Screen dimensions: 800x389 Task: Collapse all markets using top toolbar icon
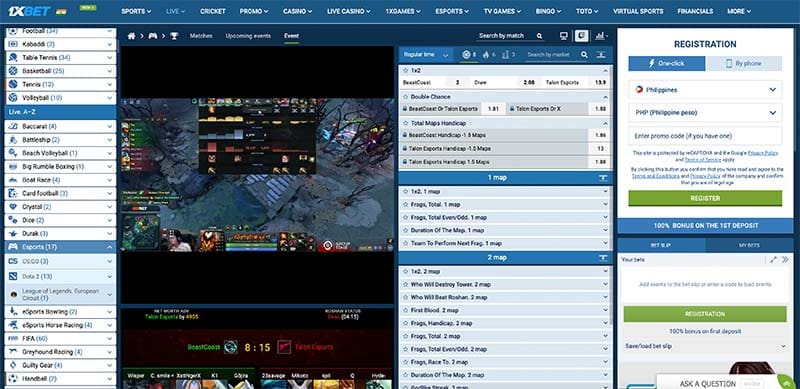(602, 55)
